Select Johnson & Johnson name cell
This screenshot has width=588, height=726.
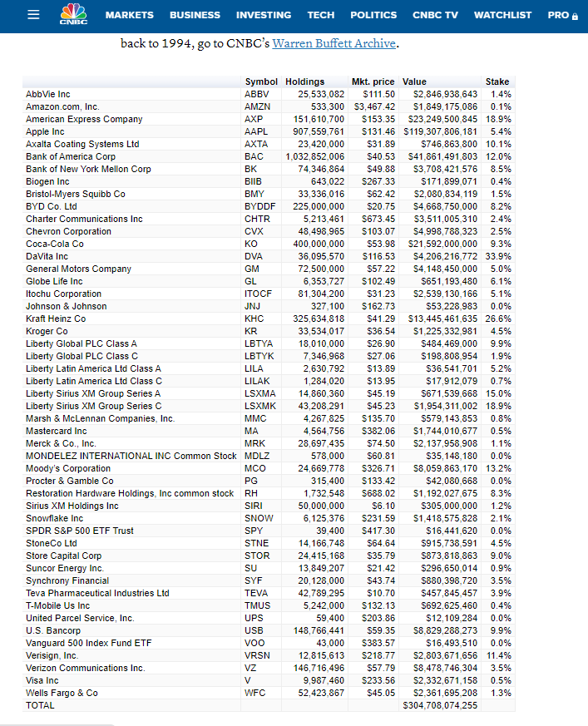click(x=67, y=307)
